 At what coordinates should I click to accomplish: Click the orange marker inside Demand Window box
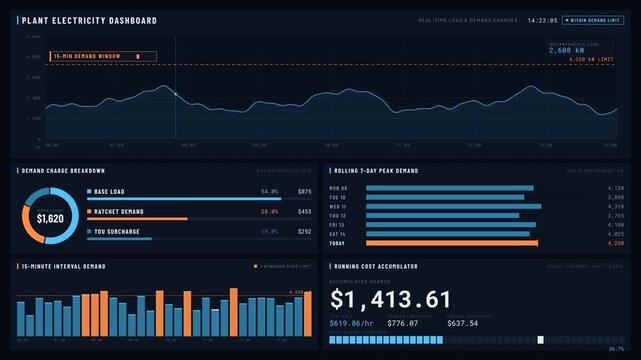point(138,56)
